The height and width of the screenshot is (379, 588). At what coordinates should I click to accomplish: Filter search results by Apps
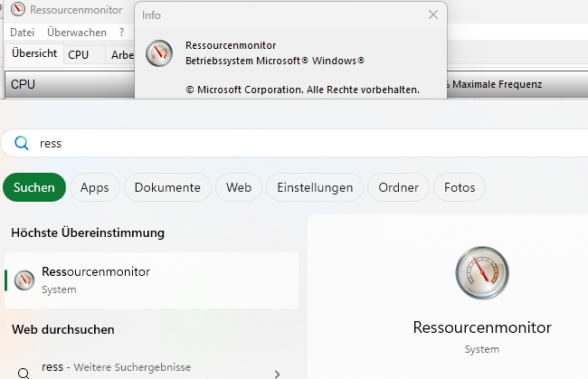coord(94,187)
